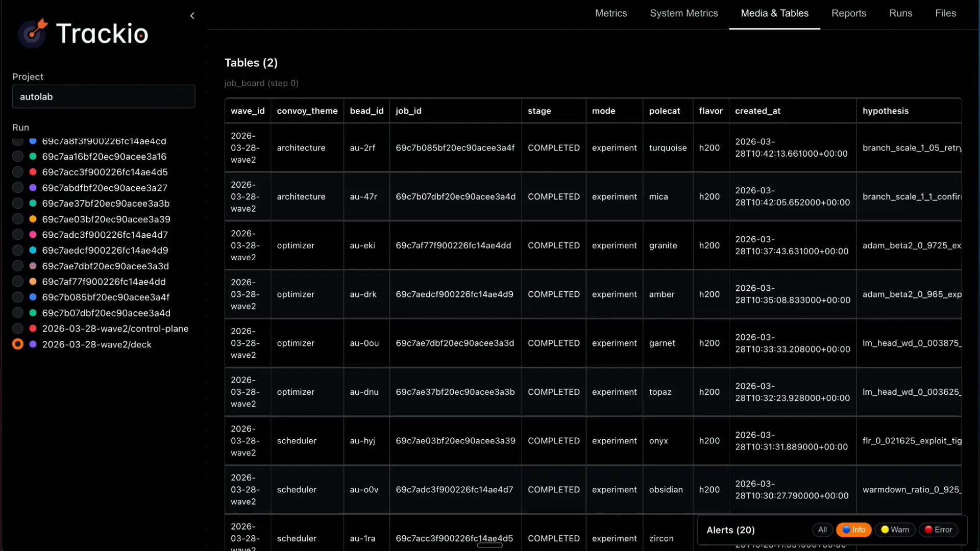Sort by the convoy_theme column header
The image size is (980, 551).
click(x=307, y=111)
